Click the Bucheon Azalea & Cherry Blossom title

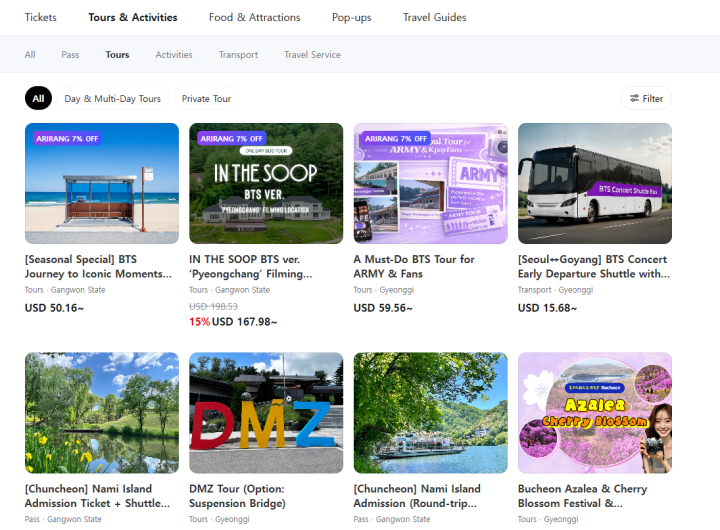[x=582, y=496]
